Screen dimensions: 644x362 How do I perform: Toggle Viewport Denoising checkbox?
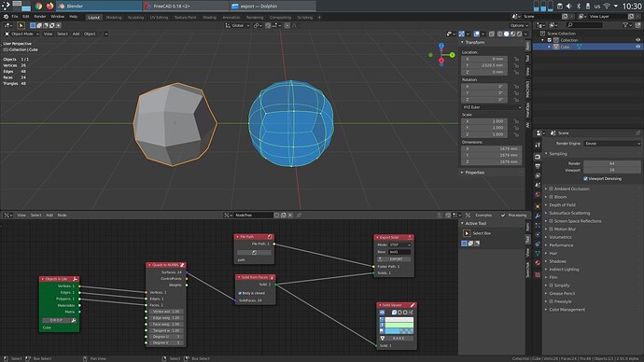pyautogui.click(x=585, y=178)
